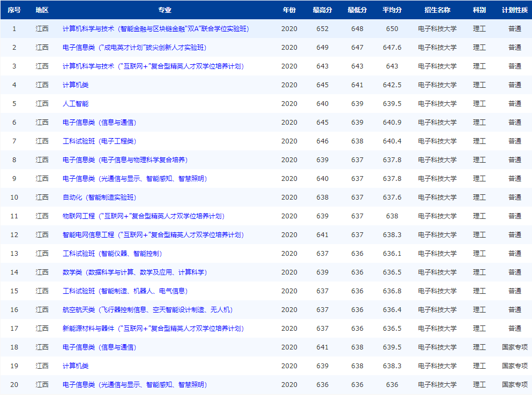The width and height of the screenshot is (532, 395).
Task: Open 智能电网信息工程 major link
Action: 153,234
